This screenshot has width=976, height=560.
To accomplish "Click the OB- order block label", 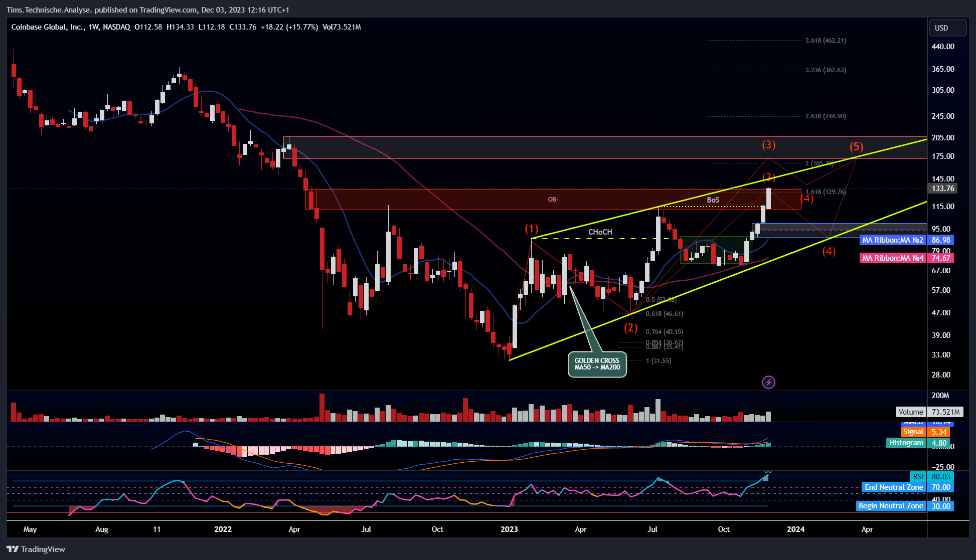I will coord(553,200).
